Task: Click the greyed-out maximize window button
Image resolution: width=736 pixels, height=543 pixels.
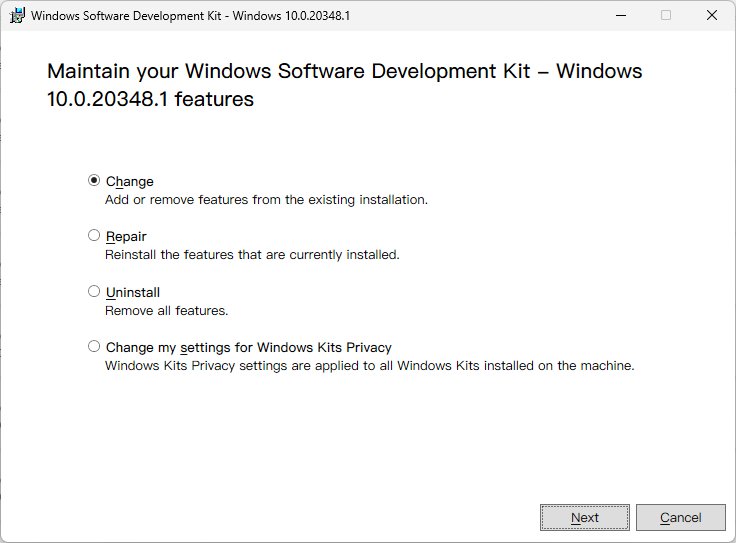Action: [666, 16]
